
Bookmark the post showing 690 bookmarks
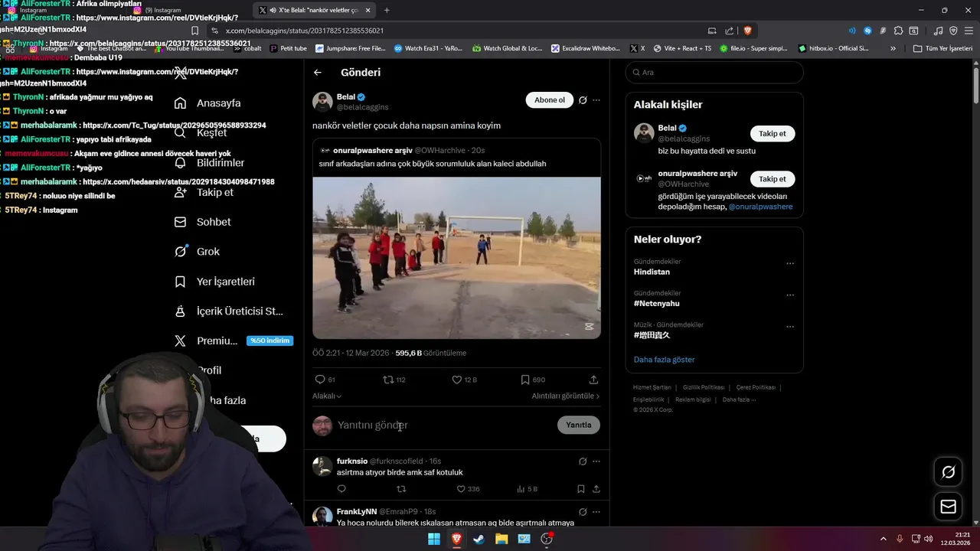524,380
